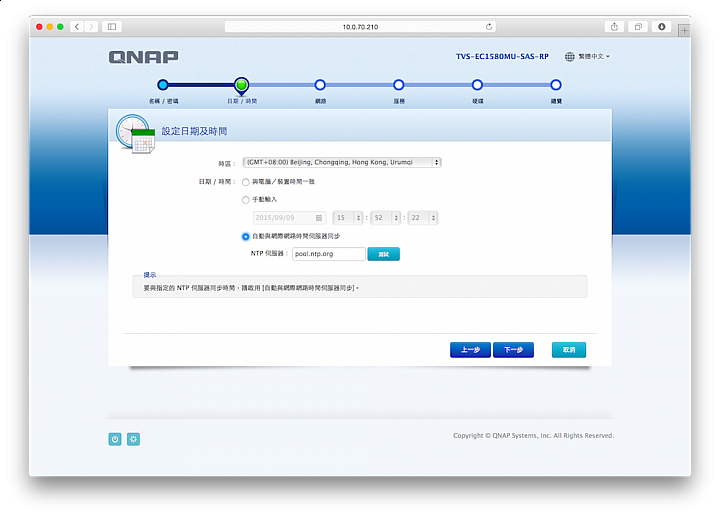
Task: Click the macOS green fullscreen button
Action: point(60,27)
